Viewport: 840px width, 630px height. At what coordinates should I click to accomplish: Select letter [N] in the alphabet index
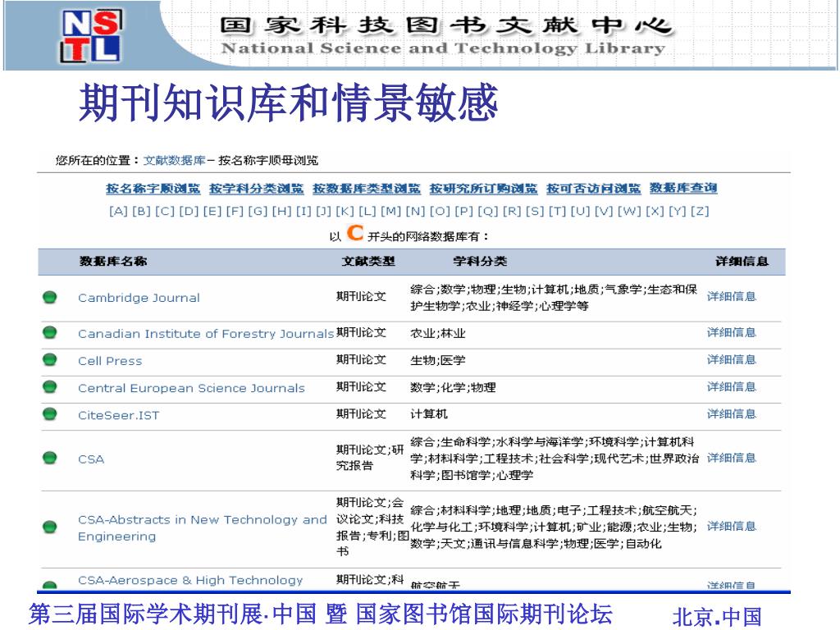[x=415, y=211]
